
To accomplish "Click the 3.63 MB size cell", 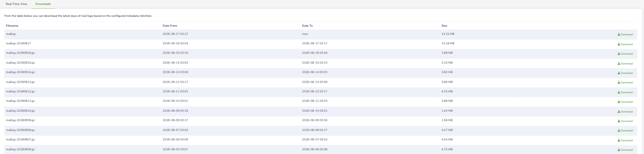I will (447, 72).
